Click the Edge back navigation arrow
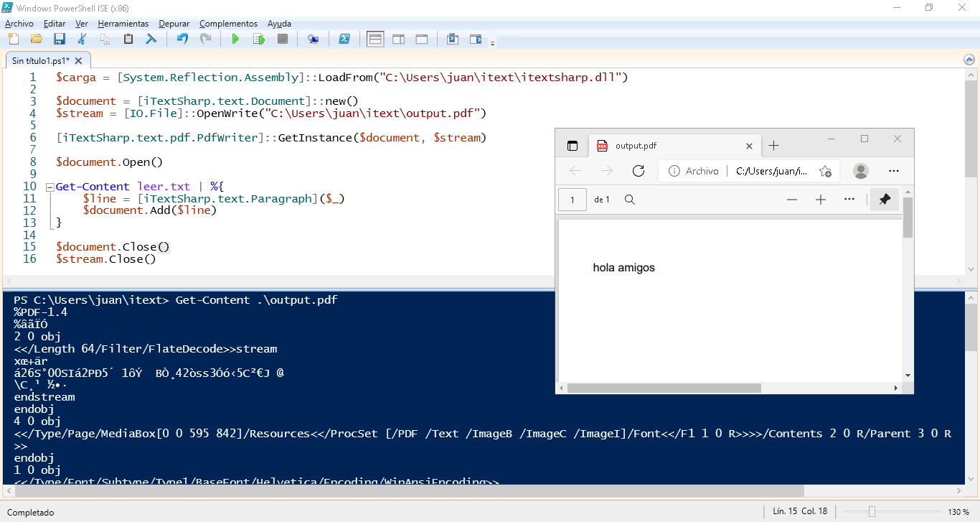980x522 pixels. [575, 171]
